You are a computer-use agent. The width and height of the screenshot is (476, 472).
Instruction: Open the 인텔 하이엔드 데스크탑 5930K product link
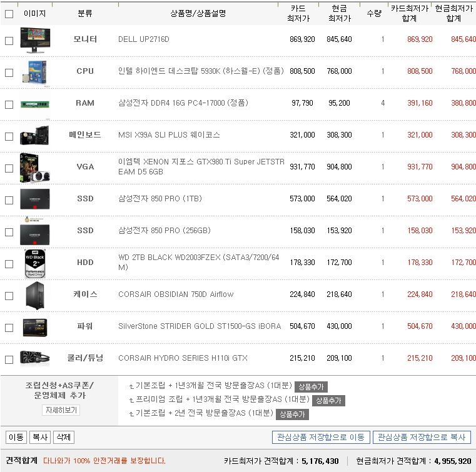201,71
